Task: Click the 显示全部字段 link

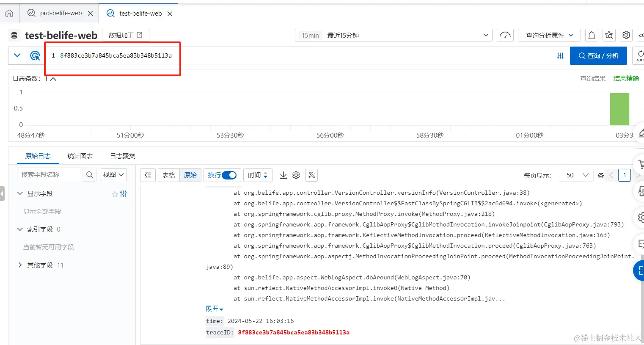Action: pyautogui.click(x=42, y=211)
